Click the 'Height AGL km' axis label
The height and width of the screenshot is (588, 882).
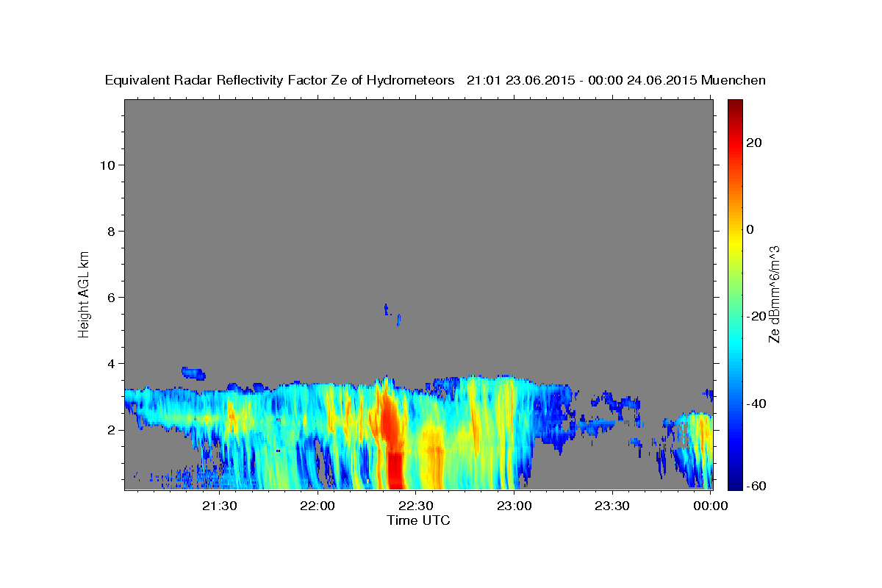coord(84,293)
